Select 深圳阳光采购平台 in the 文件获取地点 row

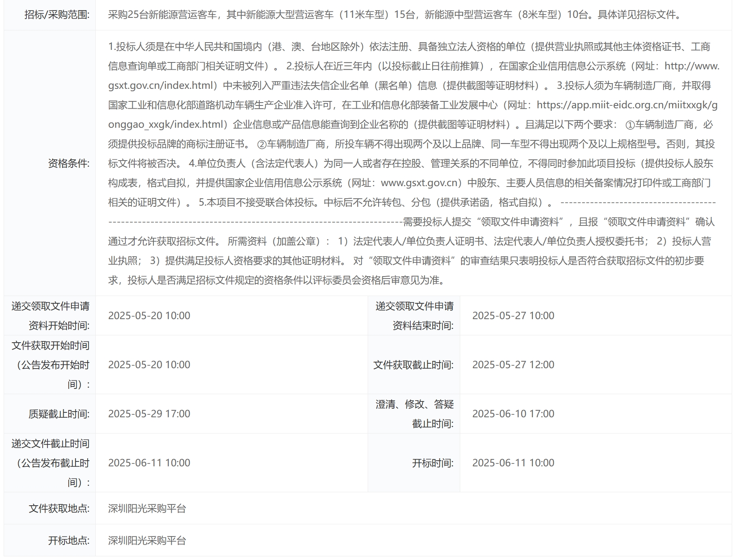point(147,509)
